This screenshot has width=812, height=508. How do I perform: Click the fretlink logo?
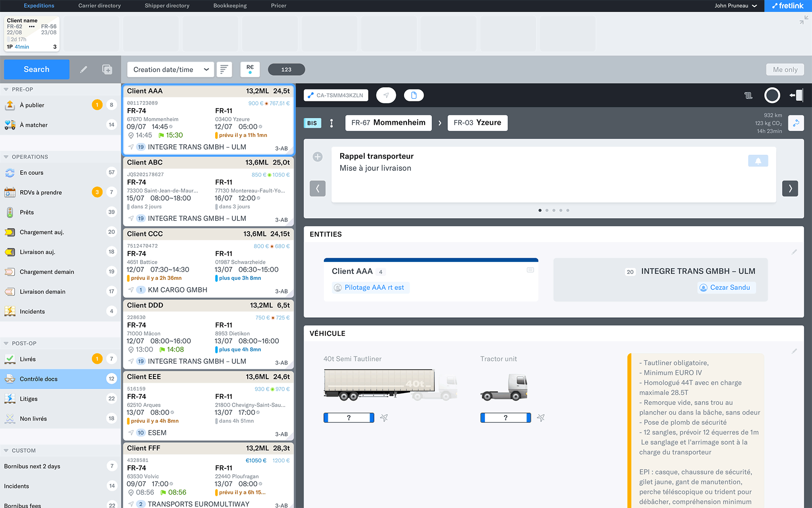788,6
